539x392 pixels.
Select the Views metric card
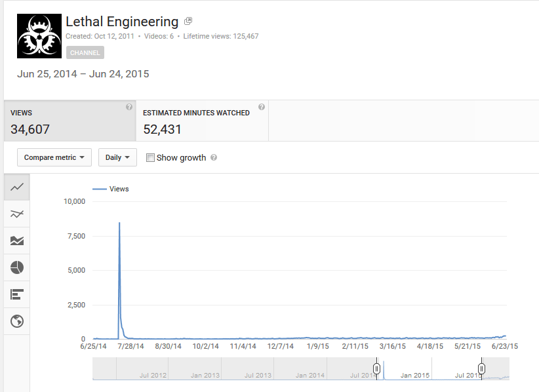pos(66,121)
